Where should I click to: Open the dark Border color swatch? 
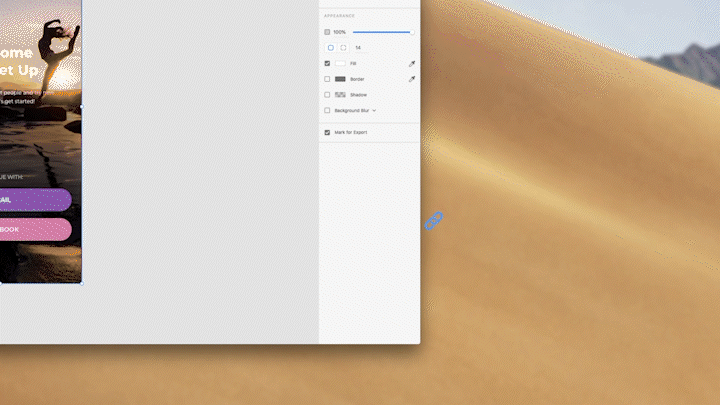(x=340, y=79)
